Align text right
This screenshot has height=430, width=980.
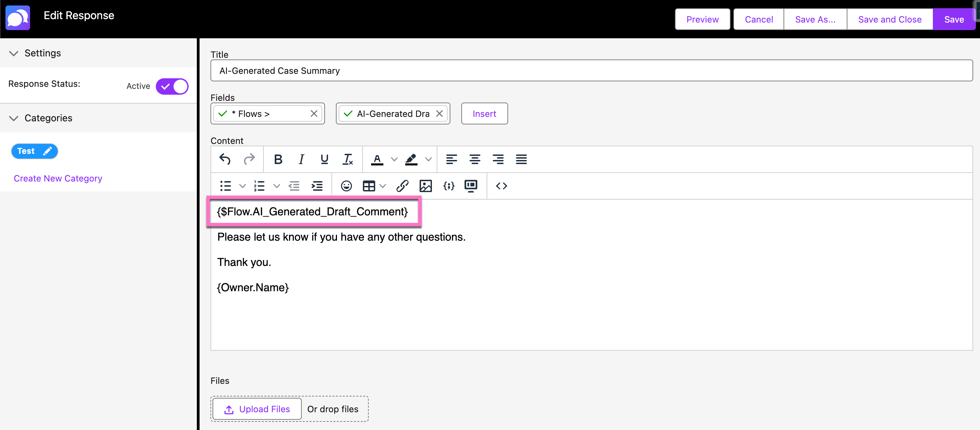pyautogui.click(x=498, y=159)
